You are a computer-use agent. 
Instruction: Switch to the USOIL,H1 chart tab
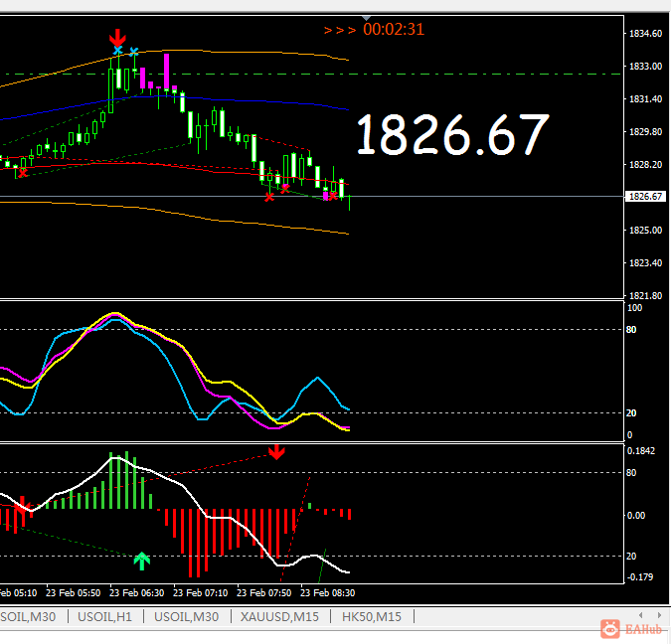coord(104,616)
